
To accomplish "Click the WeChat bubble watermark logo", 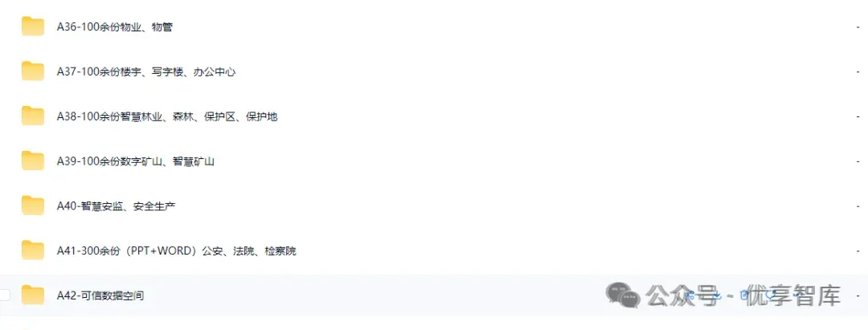I will (x=624, y=295).
